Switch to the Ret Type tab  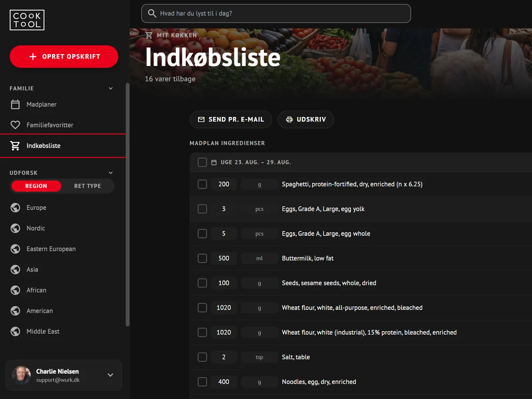tap(87, 186)
